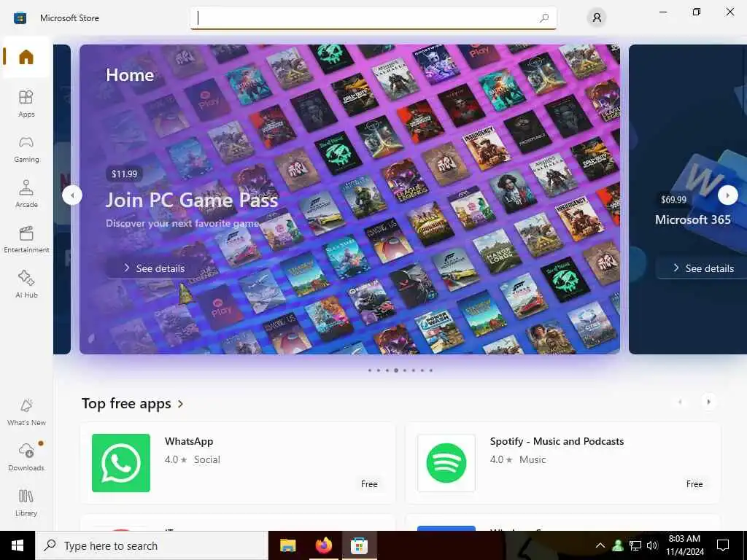Viewport: 747px width, 560px height.
Task: Open the user account profile icon
Action: (x=597, y=18)
